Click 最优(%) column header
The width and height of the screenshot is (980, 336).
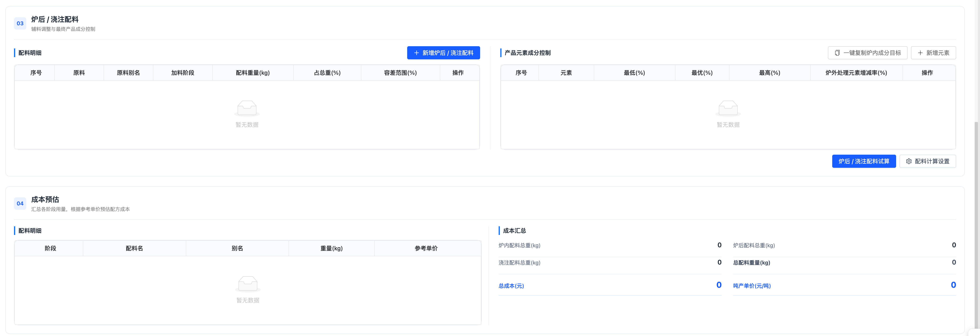(702, 72)
